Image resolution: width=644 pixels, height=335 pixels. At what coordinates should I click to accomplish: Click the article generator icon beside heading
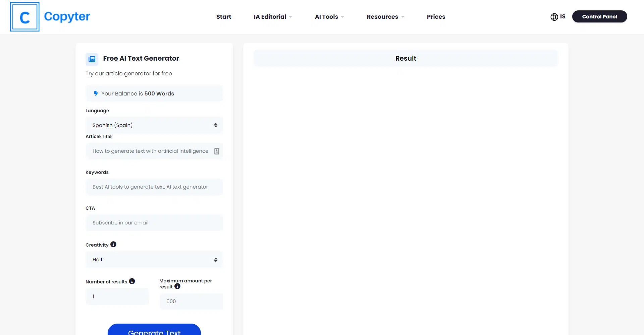point(92,59)
